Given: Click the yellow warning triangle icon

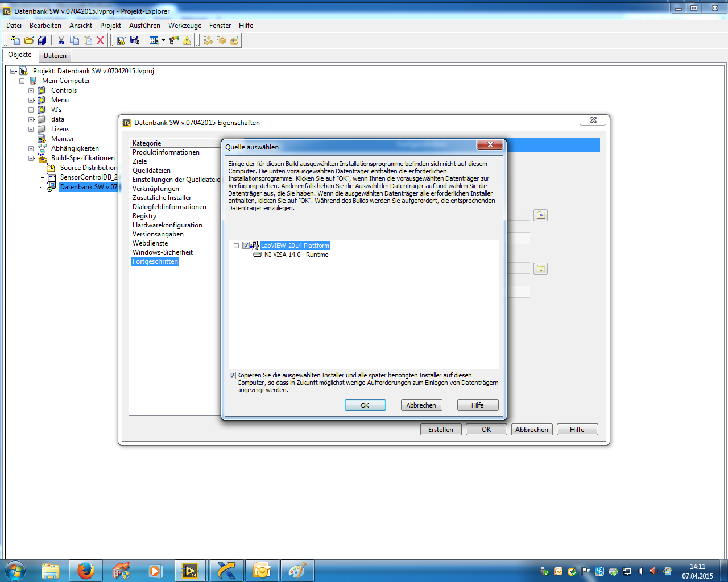Looking at the screenshot, I should coord(187,40).
